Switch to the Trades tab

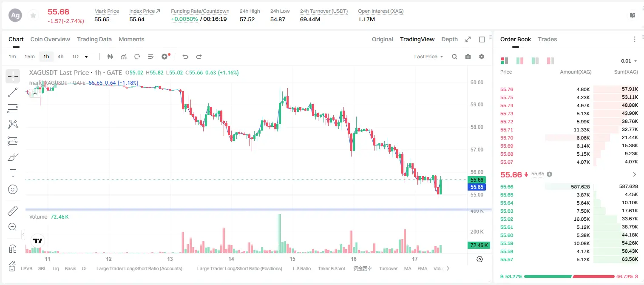547,39
